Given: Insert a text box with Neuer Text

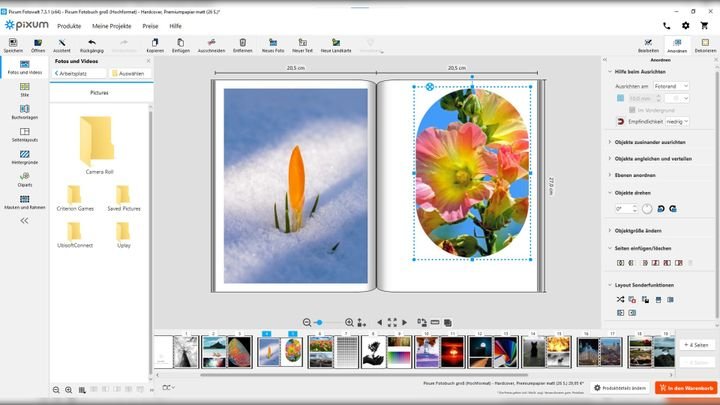Looking at the screenshot, I should 303,42.
